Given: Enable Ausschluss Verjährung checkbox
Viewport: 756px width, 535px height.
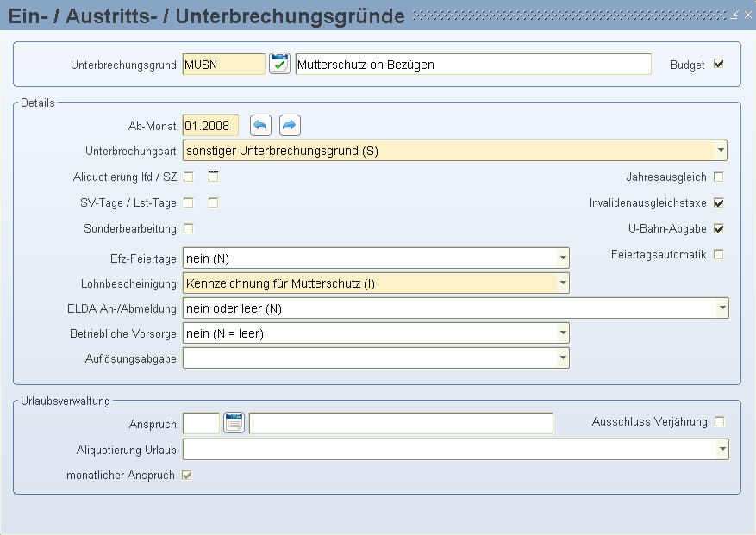Looking at the screenshot, I should point(719,422).
